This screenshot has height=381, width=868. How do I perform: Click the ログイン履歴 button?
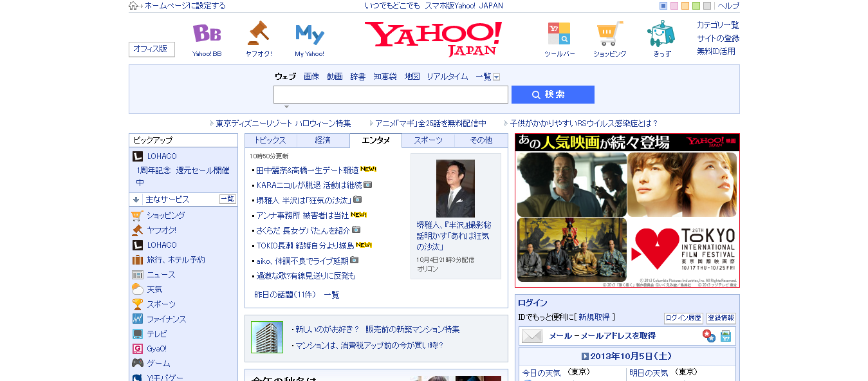[683, 318]
